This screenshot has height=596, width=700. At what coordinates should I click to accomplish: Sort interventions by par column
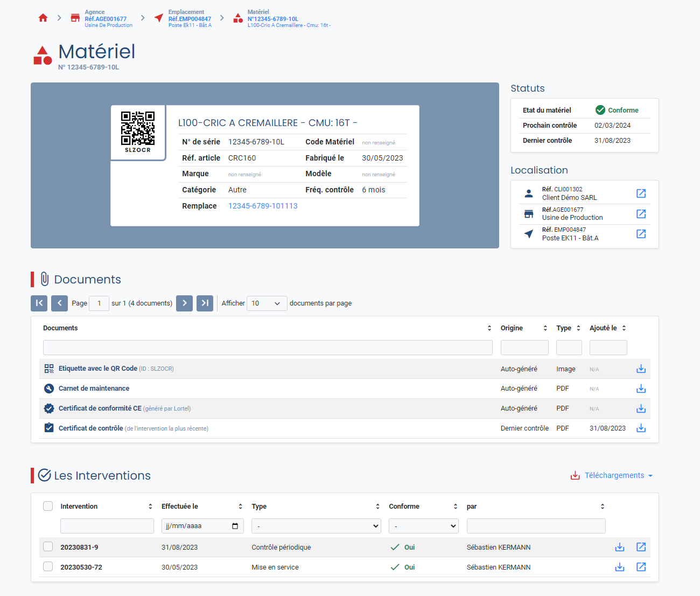coord(603,507)
